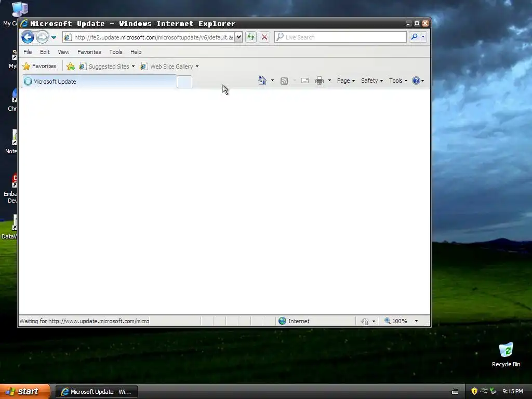
Task: Go back using the Back arrow button
Action: 28,37
